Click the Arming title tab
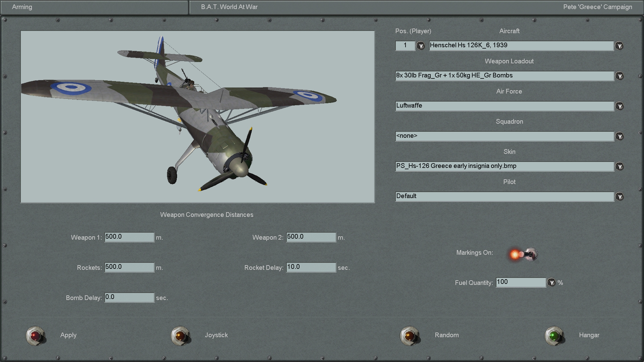Image resolution: width=644 pixels, height=362 pixels. tap(22, 7)
